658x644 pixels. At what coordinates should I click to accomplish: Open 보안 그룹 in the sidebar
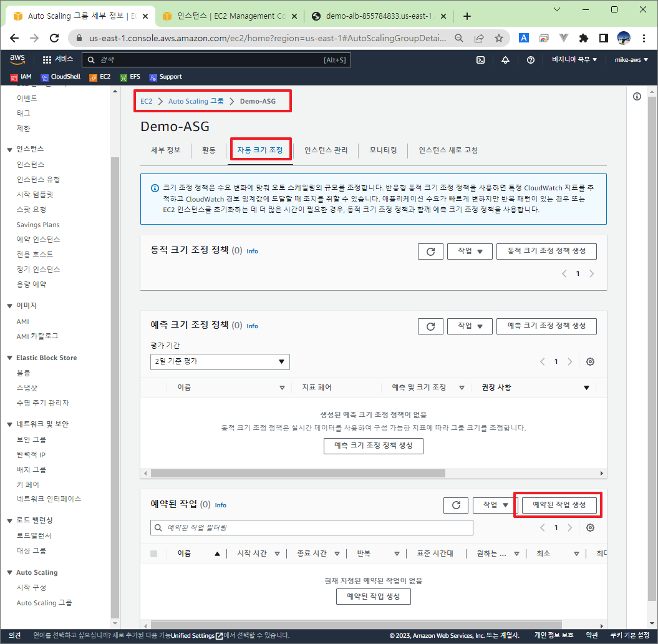[x=31, y=439]
